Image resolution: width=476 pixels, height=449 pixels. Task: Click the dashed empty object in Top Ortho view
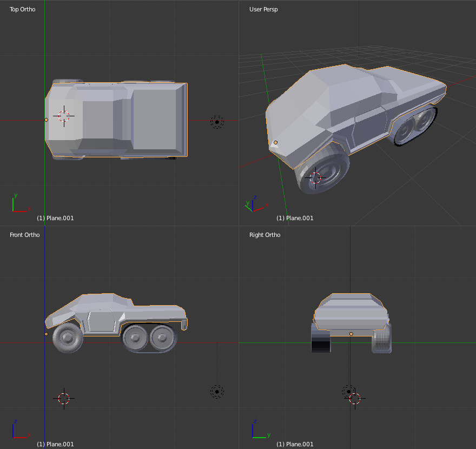click(x=216, y=122)
